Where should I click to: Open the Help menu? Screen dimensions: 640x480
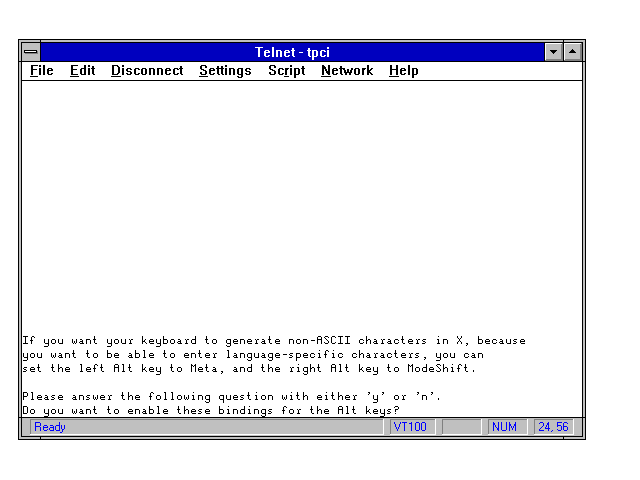pos(404,71)
